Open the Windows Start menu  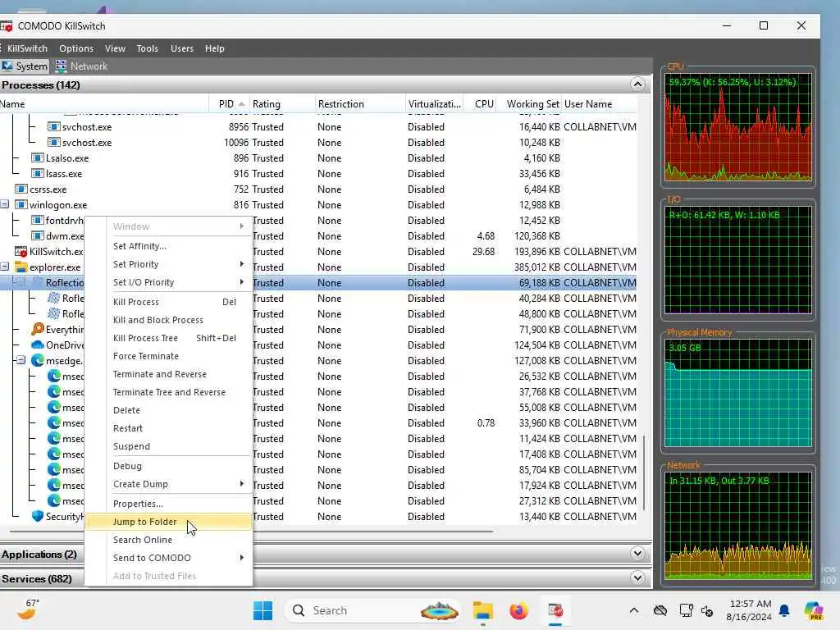[x=262, y=610]
